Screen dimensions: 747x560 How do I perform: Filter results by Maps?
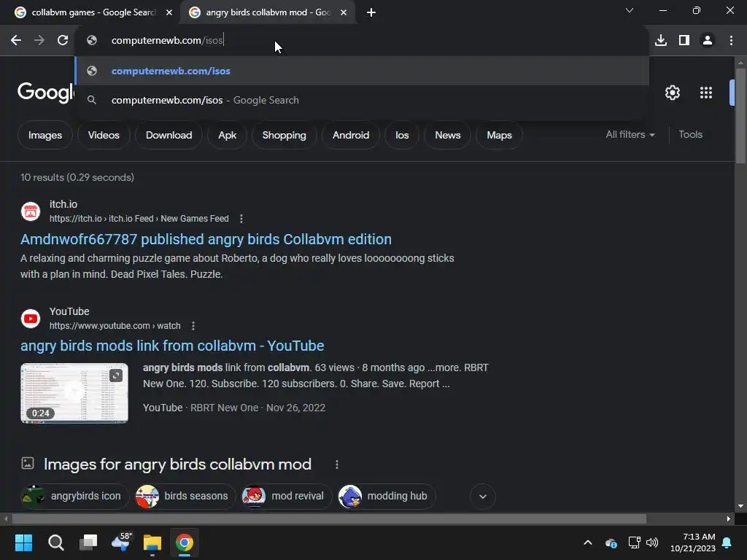click(x=499, y=135)
